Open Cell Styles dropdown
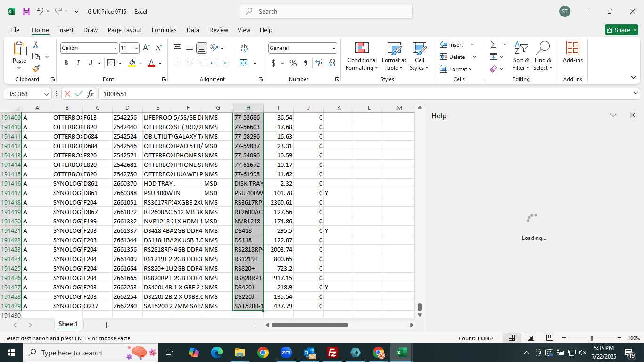 (419, 57)
